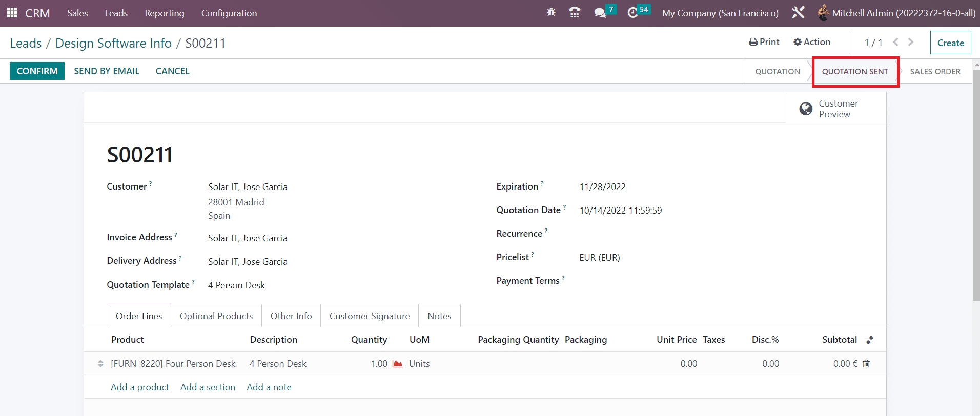The width and height of the screenshot is (980, 416).
Task: Open the VoIP phone icon
Action: pyautogui.click(x=575, y=13)
